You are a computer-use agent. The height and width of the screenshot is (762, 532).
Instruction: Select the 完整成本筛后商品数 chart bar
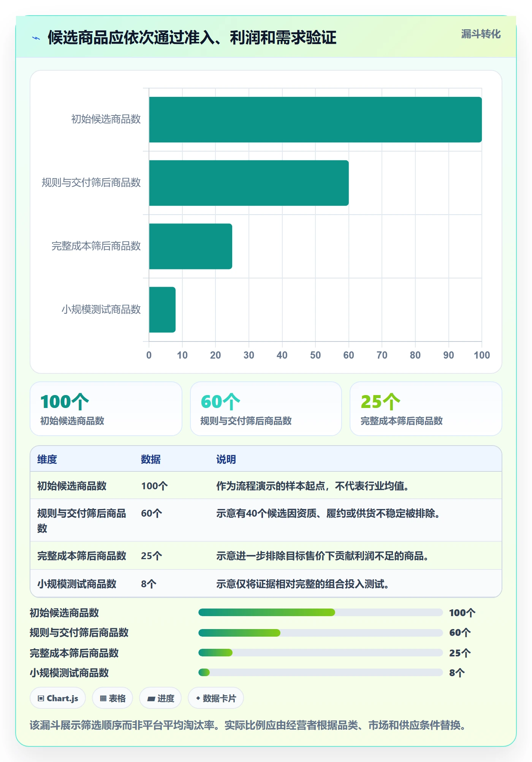[190, 247]
